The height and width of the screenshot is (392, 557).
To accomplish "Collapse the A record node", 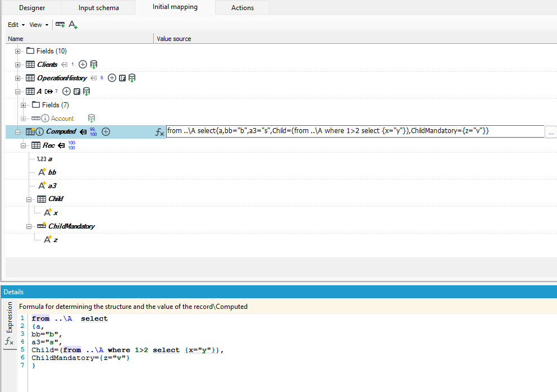I will click(x=17, y=92).
